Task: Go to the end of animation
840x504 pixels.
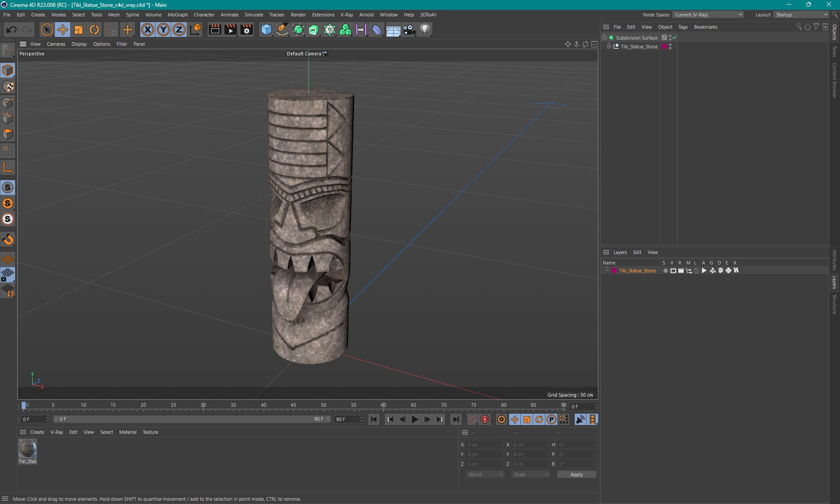Action: coord(456,420)
